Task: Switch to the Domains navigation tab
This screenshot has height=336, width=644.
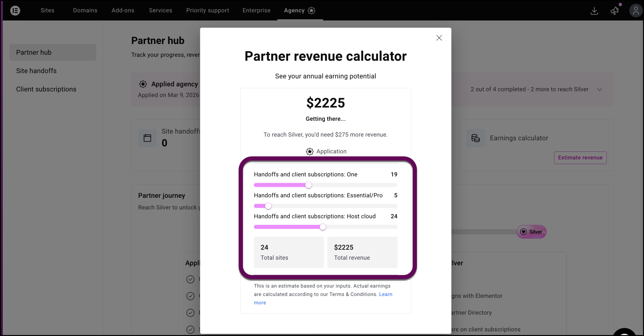Action: click(85, 10)
